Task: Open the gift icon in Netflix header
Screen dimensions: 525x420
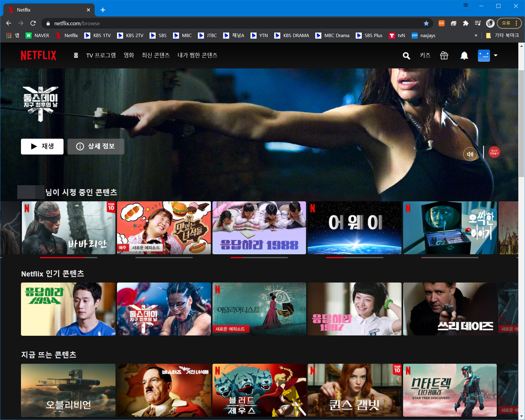Action: (x=444, y=55)
